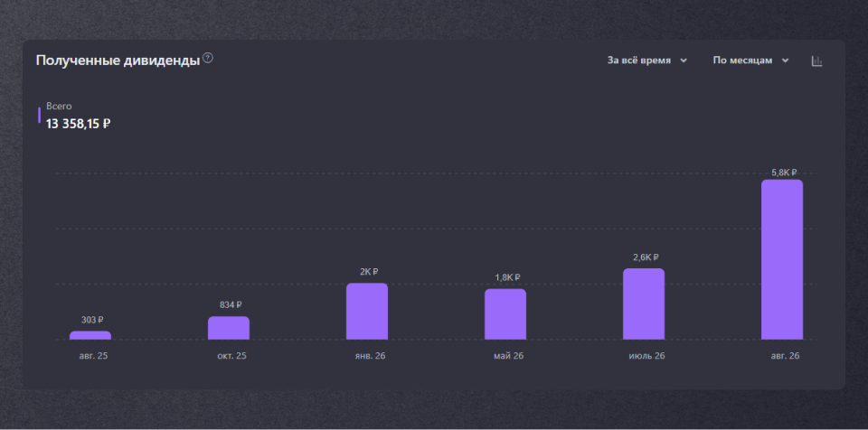Click the 'июль 26' axis label
This screenshot has width=868, height=430.
(x=647, y=356)
